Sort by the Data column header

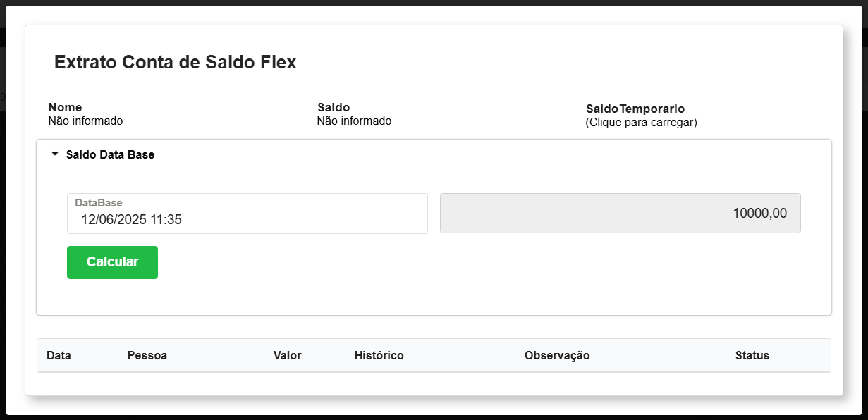(x=59, y=356)
